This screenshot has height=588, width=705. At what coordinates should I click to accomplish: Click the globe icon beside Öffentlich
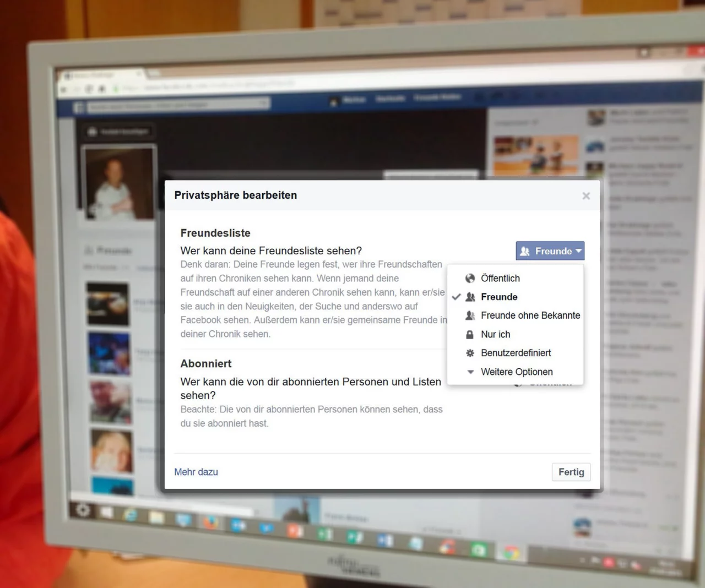pos(470,278)
